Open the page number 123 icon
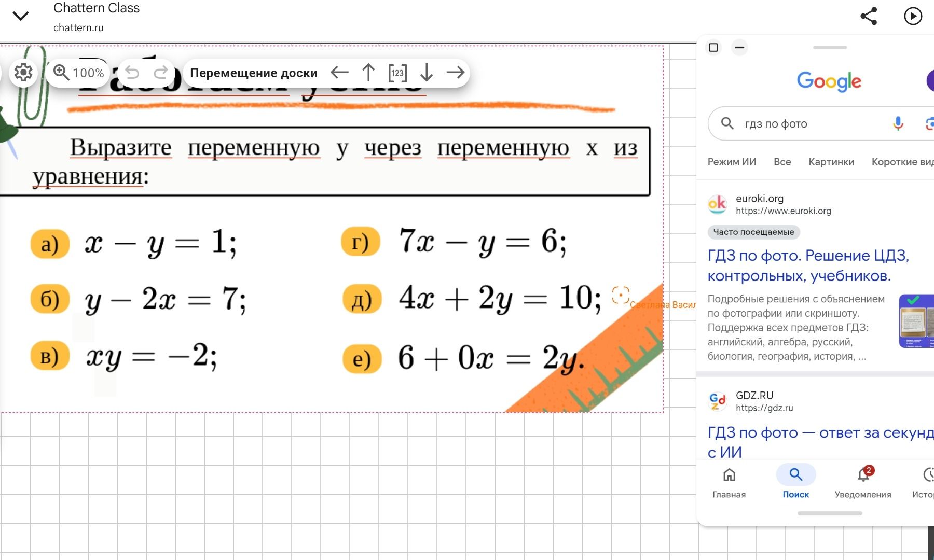The width and height of the screenshot is (934, 560). tap(397, 73)
